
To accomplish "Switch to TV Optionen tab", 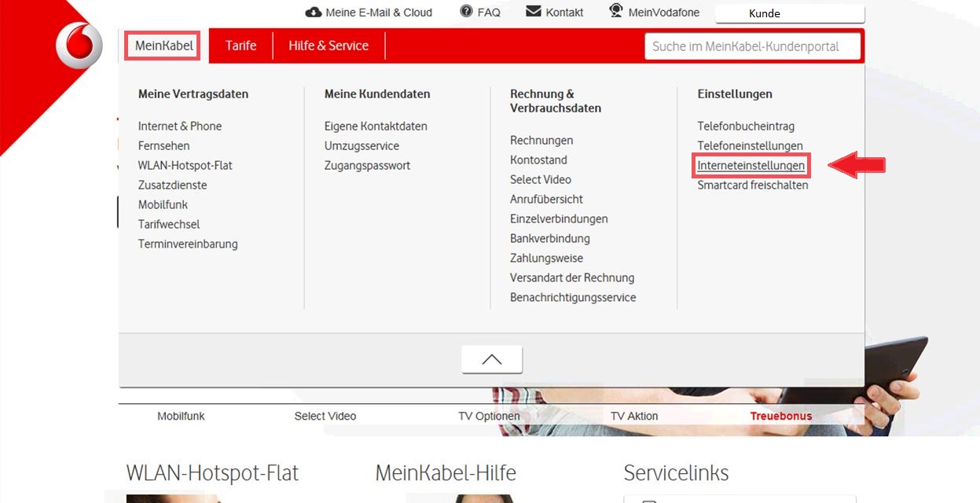I will (x=489, y=416).
